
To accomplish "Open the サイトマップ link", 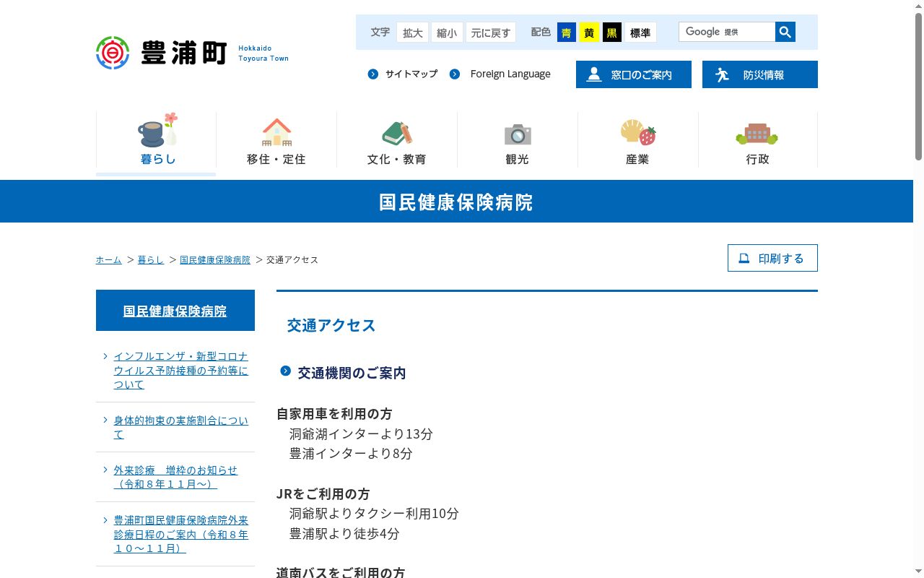I will pos(411,74).
